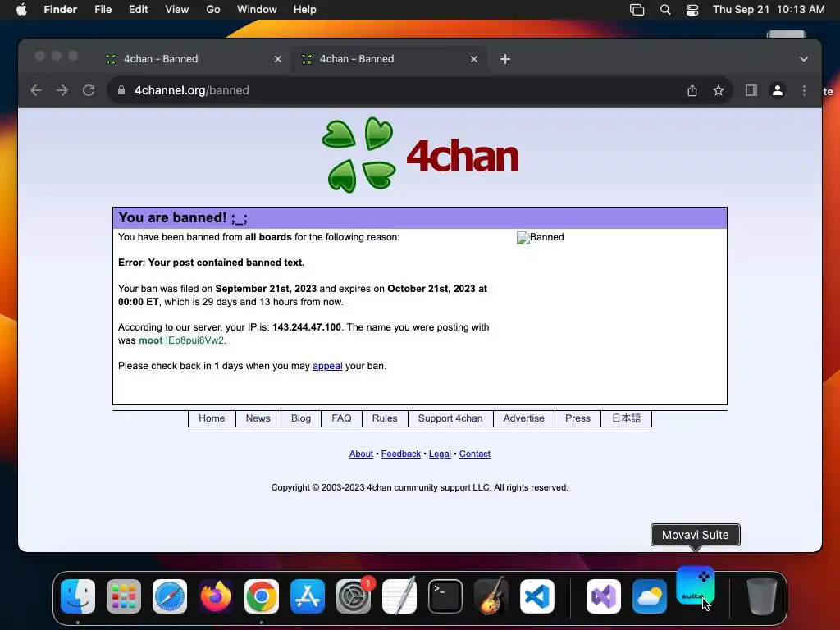Open the weather cloud app in dock
Screen dimensions: 840x630
tap(650, 596)
